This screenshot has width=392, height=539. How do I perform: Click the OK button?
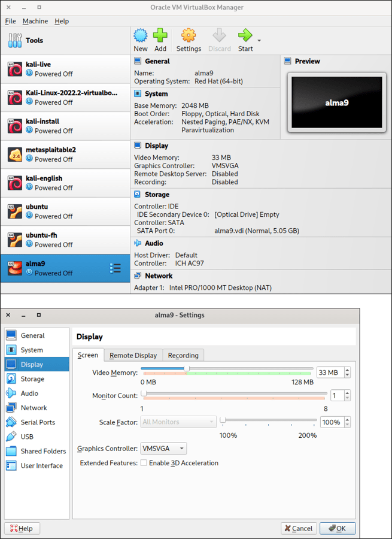338,528
